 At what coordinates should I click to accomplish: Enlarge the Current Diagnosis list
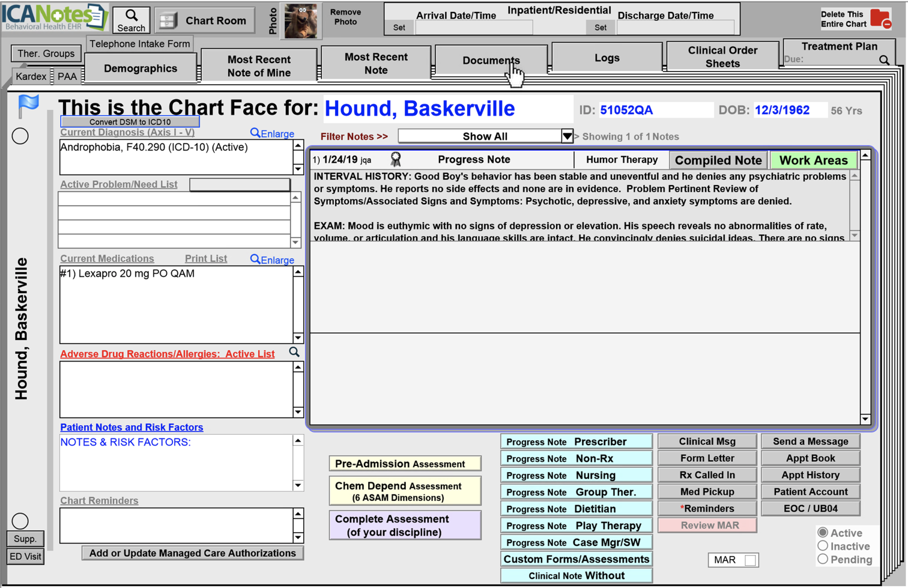272,133
